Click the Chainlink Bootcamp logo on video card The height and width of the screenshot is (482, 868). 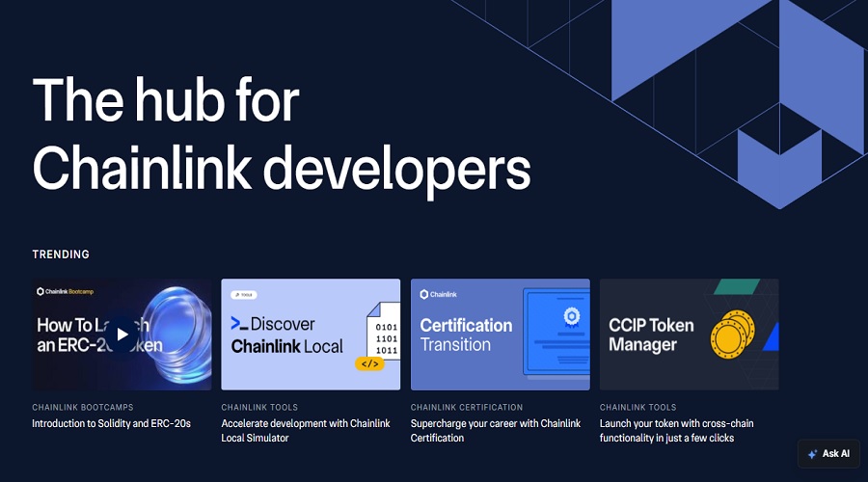[65, 292]
